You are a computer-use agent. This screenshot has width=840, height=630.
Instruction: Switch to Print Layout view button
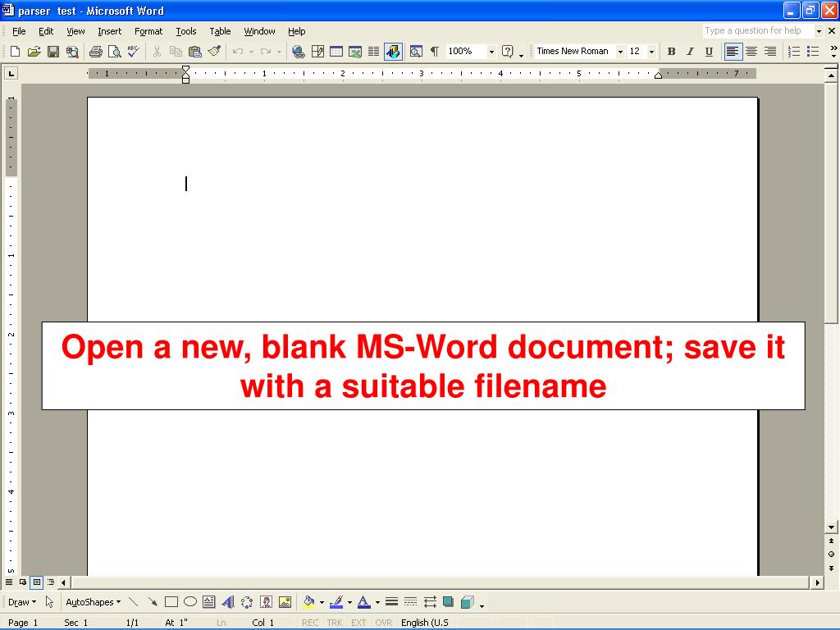point(37,582)
